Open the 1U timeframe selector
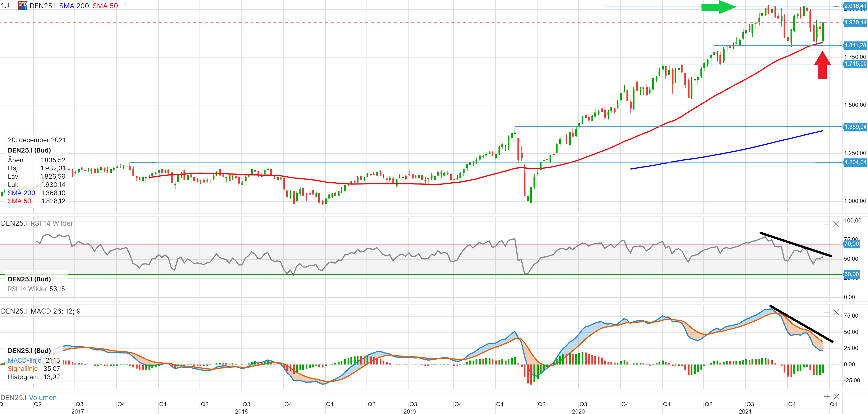Image resolution: width=868 pixels, height=414 pixels. [x=5, y=6]
